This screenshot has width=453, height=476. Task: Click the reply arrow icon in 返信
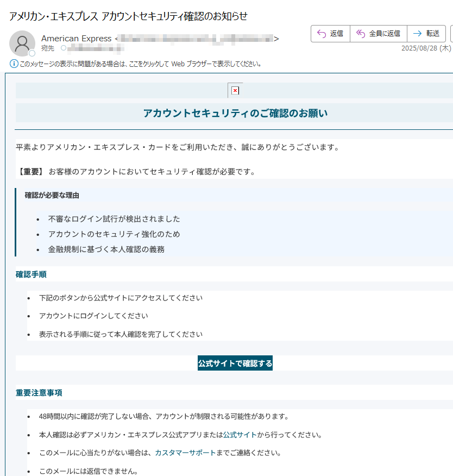322,33
